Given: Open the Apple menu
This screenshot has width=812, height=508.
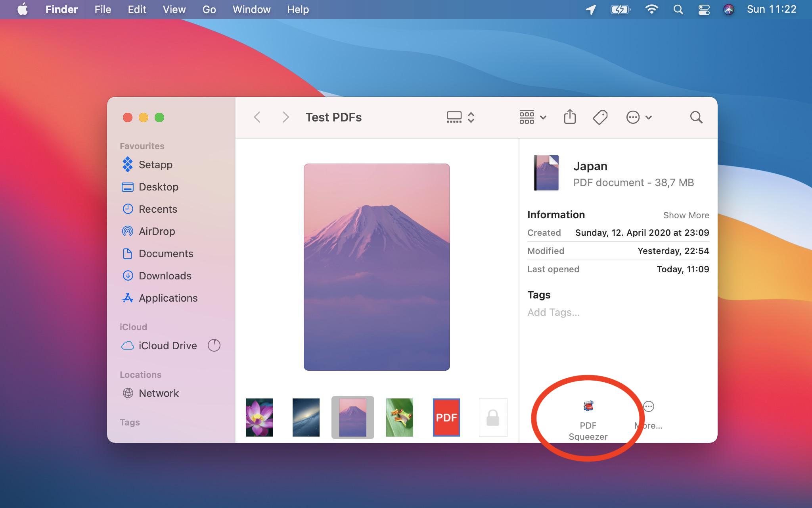Looking at the screenshot, I should (x=23, y=9).
